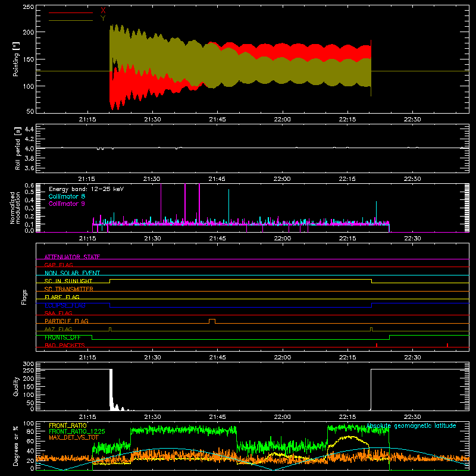Image resolution: width=476 pixels, height=476 pixels.
Task: Click the 21:30 tick label under modulation plot
Action: (x=152, y=239)
